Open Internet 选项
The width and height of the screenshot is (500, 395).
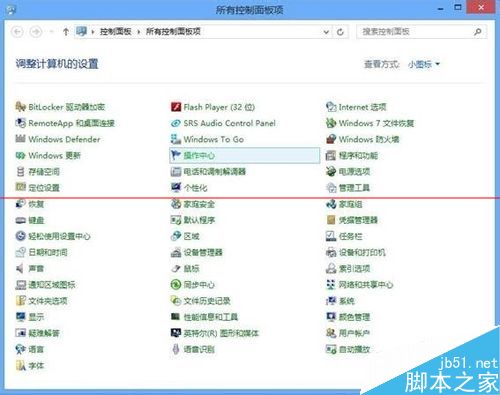pyautogui.click(x=356, y=107)
